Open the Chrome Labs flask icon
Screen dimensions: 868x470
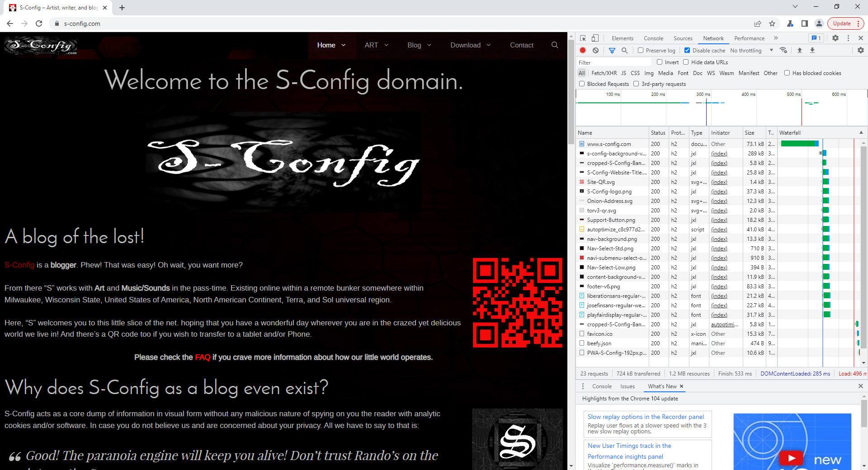point(790,23)
